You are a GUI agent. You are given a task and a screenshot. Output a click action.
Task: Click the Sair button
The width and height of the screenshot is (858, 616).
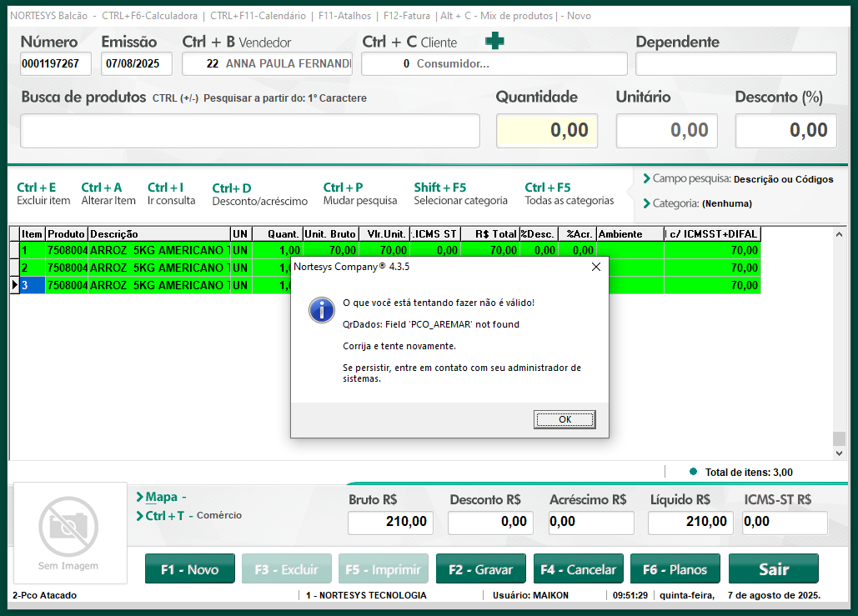click(x=773, y=569)
